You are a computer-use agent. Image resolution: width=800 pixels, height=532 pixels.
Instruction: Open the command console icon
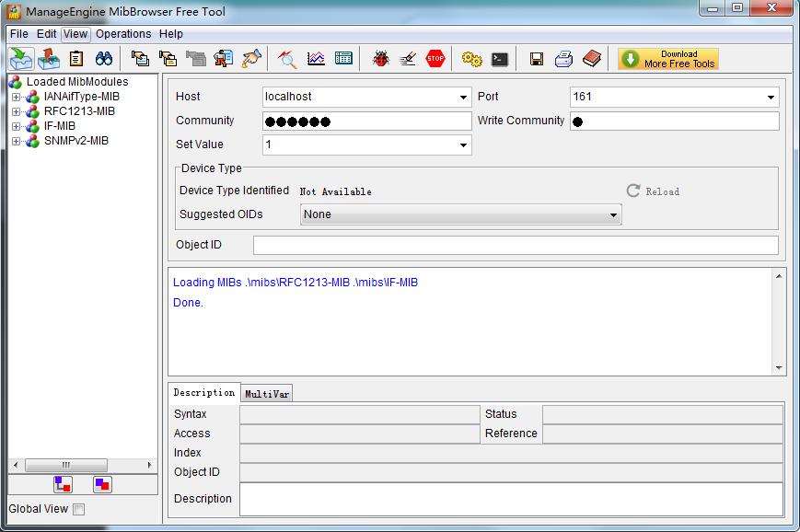click(x=500, y=60)
